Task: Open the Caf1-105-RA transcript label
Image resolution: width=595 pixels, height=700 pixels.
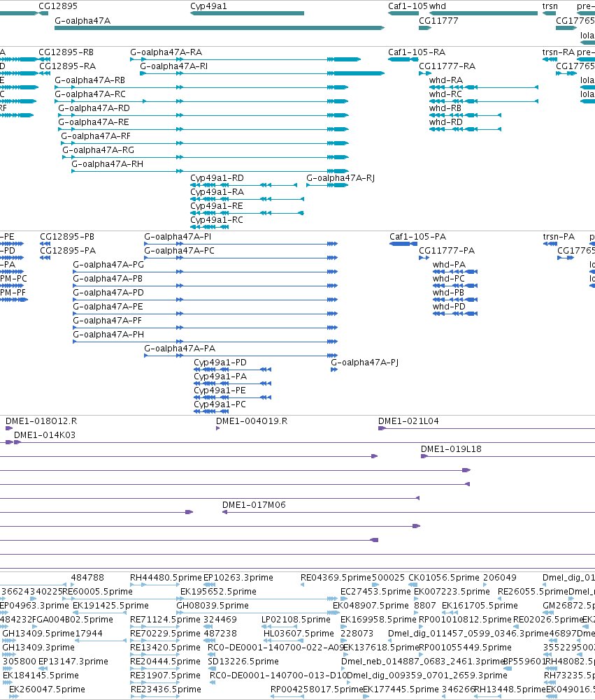Action: (417, 52)
